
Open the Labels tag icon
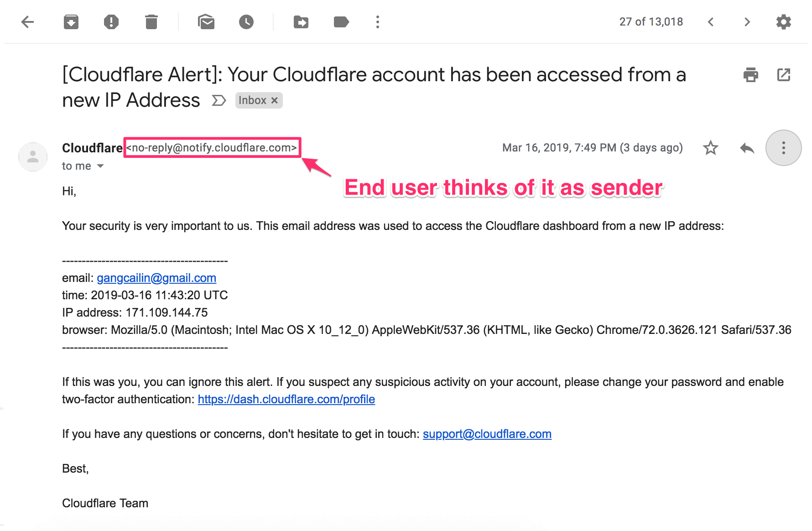(341, 22)
